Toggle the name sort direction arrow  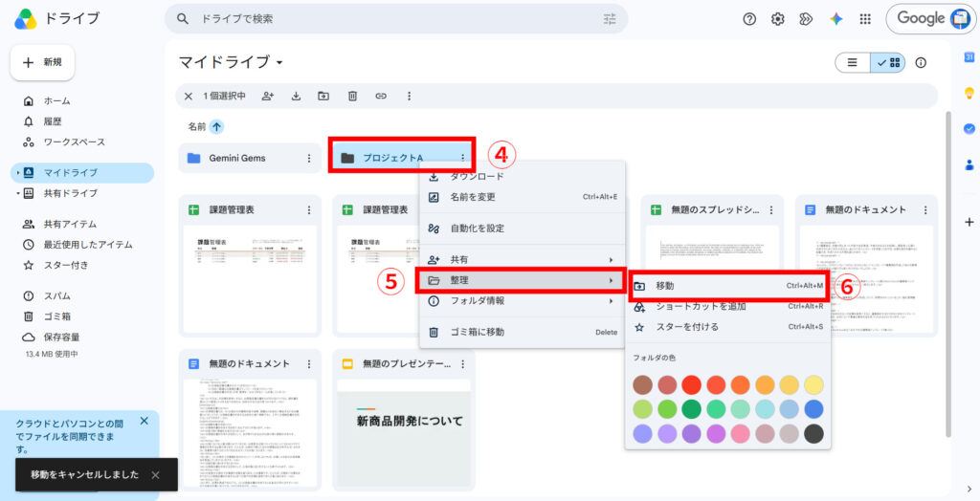pos(216,127)
